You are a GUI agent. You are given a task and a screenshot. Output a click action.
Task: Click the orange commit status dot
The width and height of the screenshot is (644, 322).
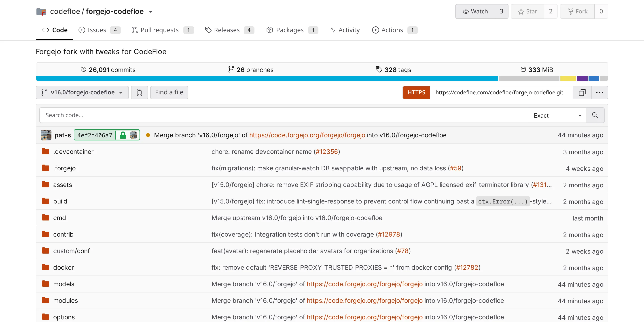[x=148, y=135]
